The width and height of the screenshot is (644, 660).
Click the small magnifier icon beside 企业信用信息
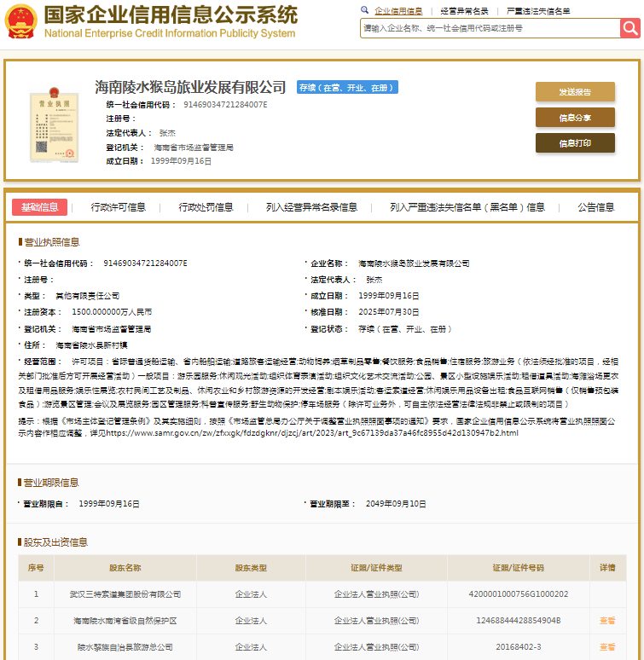coord(364,10)
